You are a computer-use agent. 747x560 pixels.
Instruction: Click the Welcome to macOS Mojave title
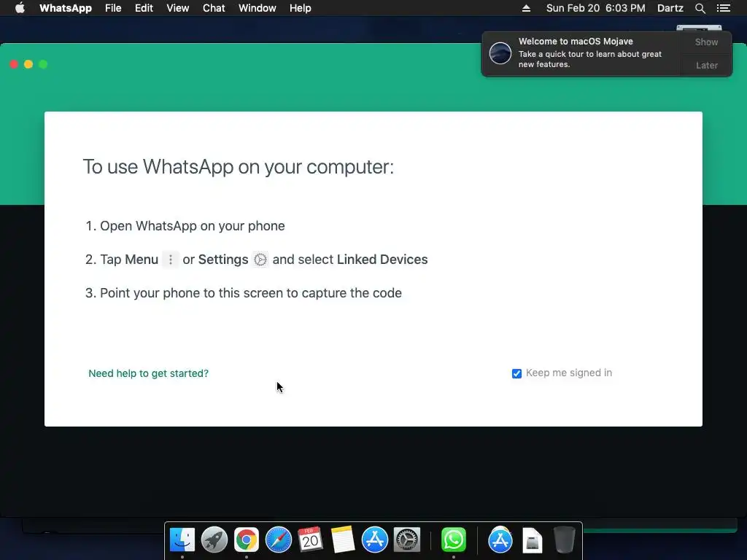[x=576, y=42]
